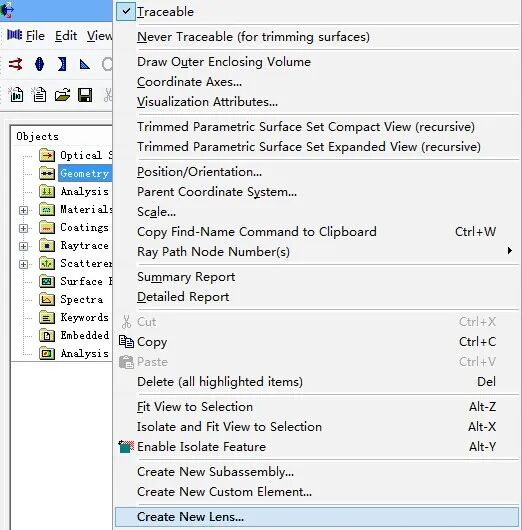Select Embedded in the Objects tree
The width and height of the screenshot is (522, 530).
pyautogui.click(x=85, y=335)
